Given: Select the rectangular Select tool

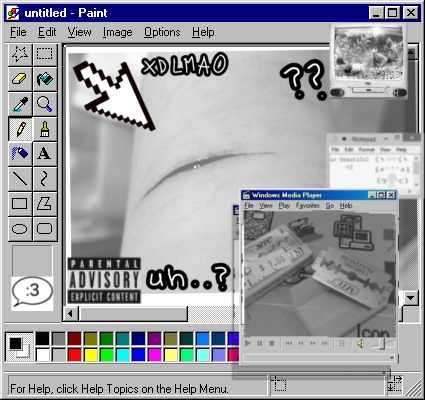Looking at the screenshot, I should click(x=45, y=54).
